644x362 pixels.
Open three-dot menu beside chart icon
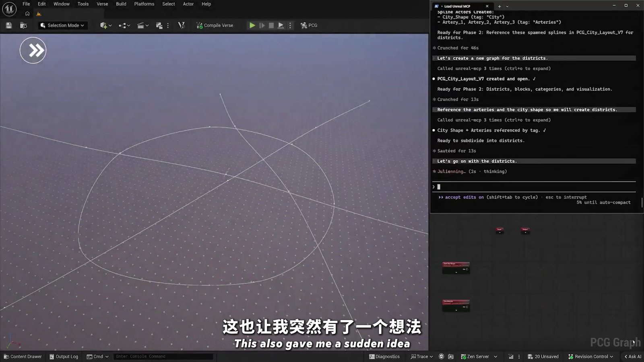coord(519,357)
